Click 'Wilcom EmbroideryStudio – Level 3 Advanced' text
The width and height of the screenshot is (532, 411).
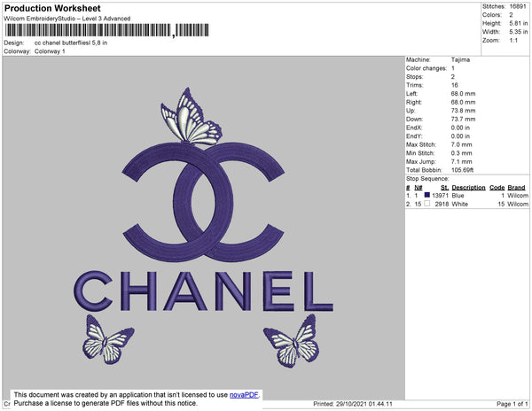pyautogui.click(x=67, y=19)
